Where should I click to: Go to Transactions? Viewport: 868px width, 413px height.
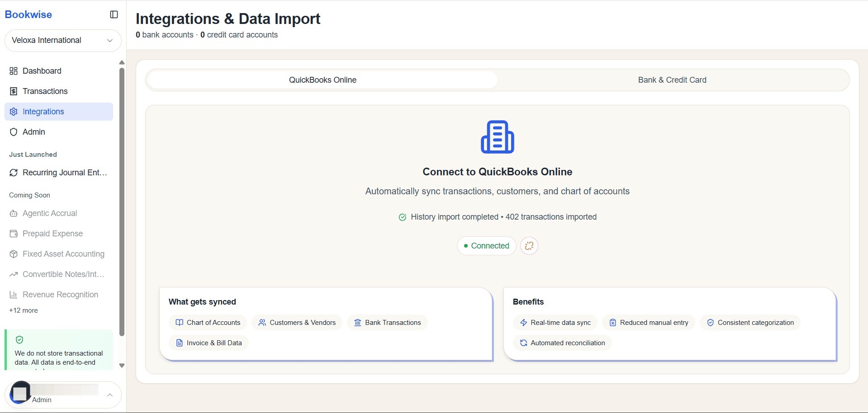(x=59, y=91)
